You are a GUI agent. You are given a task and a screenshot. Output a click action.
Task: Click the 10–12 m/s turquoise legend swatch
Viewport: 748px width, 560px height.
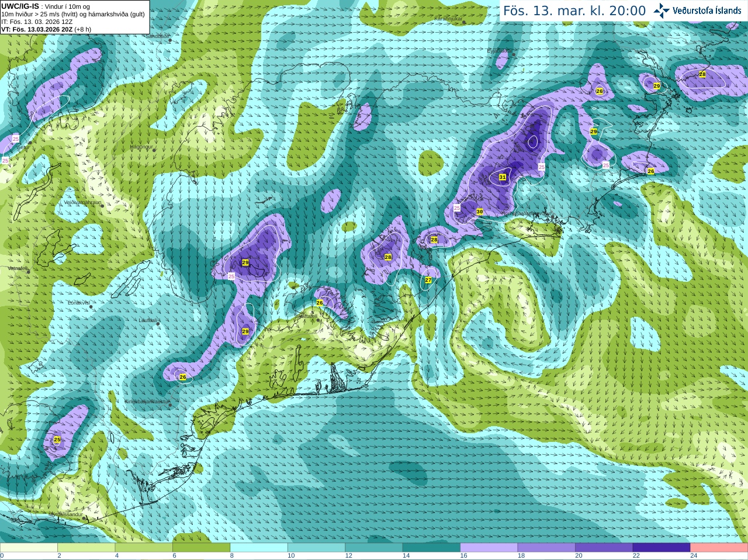tap(317, 548)
